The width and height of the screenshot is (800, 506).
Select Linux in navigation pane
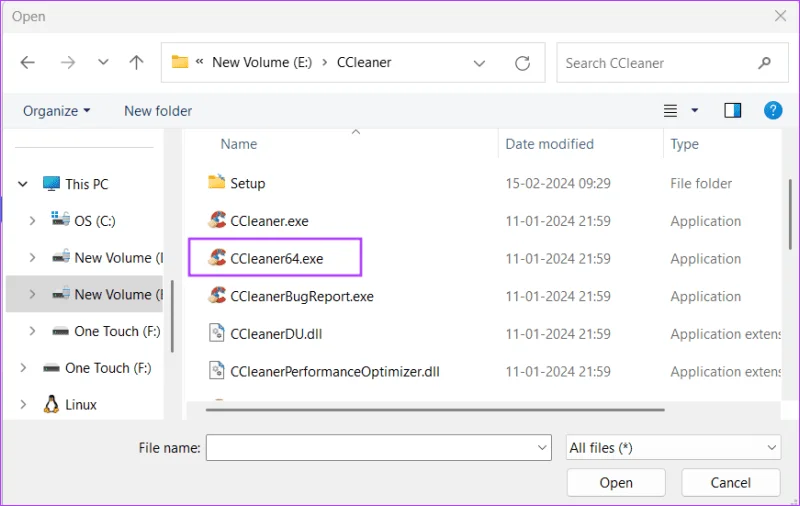tap(81, 404)
